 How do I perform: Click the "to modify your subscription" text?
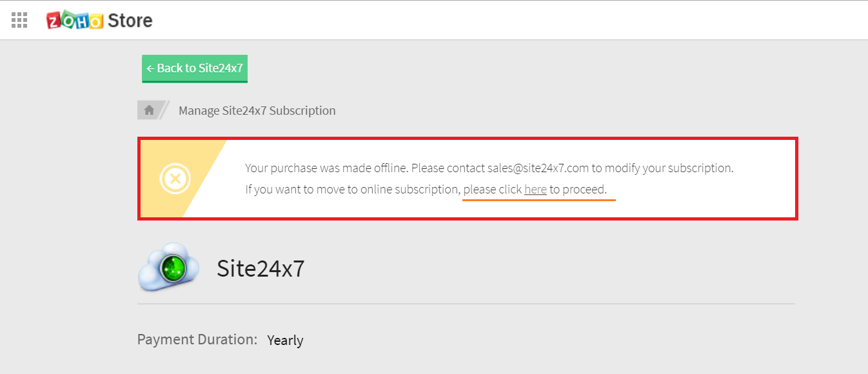point(663,168)
